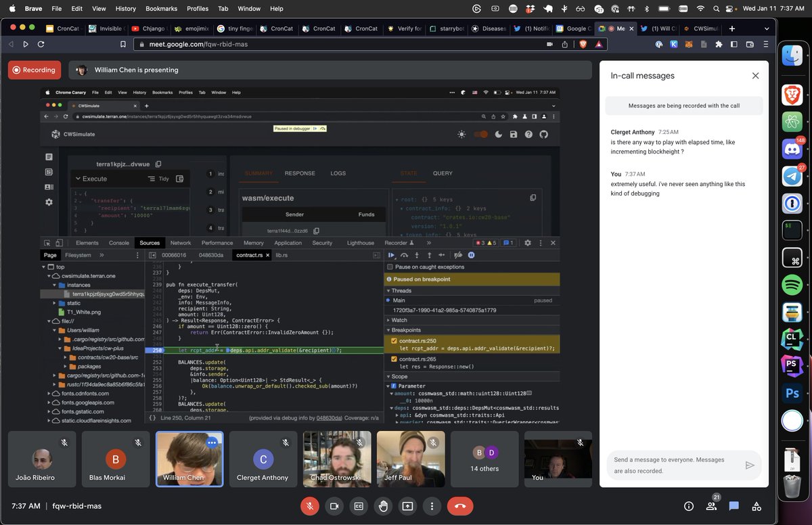Toggle the chat panel icon
The height and width of the screenshot is (525, 812).
[734, 506]
